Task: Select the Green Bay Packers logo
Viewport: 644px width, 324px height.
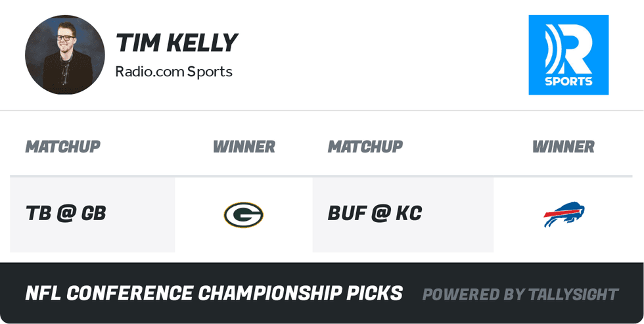Action: (243, 215)
